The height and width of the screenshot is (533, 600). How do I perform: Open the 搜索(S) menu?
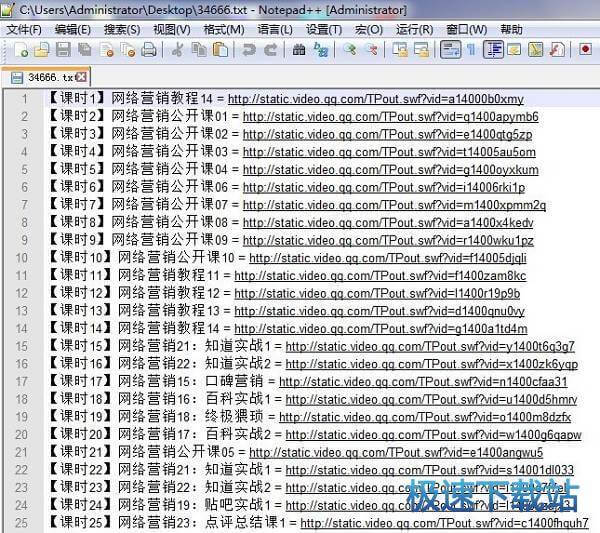click(x=122, y=29)
